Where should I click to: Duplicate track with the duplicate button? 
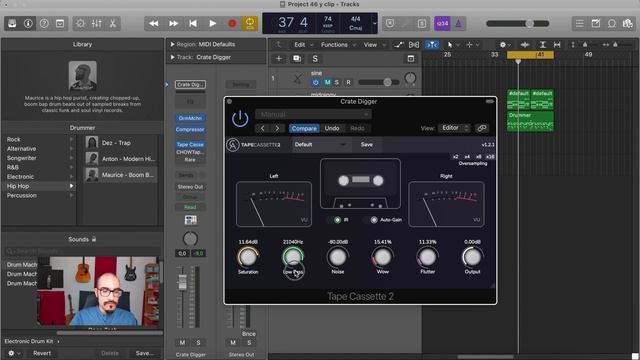(297, 59)
